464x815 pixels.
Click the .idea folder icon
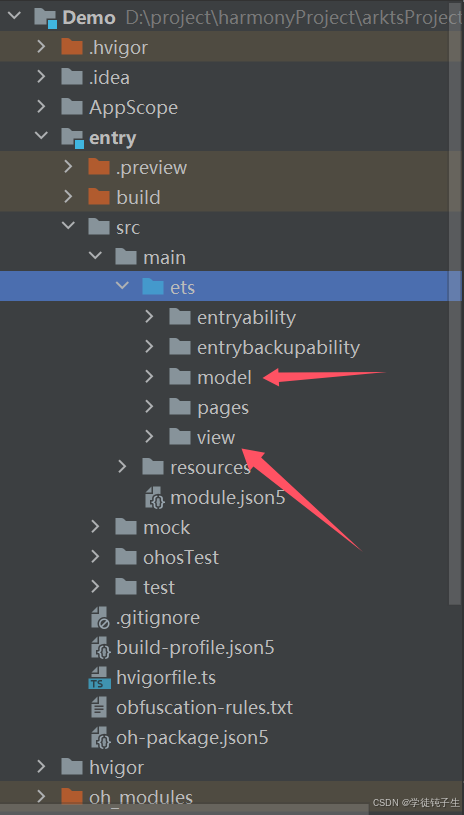[72, 77]
